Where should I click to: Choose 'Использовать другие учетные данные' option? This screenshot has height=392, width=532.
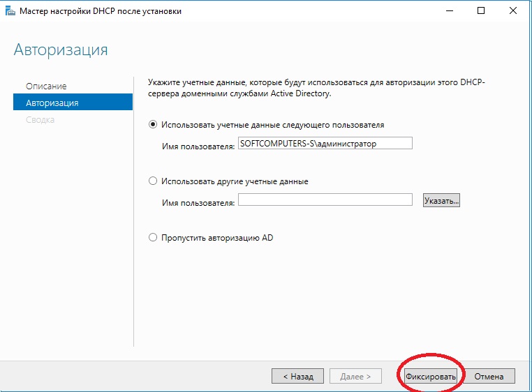pyautogui.click(x=154, y=181)
